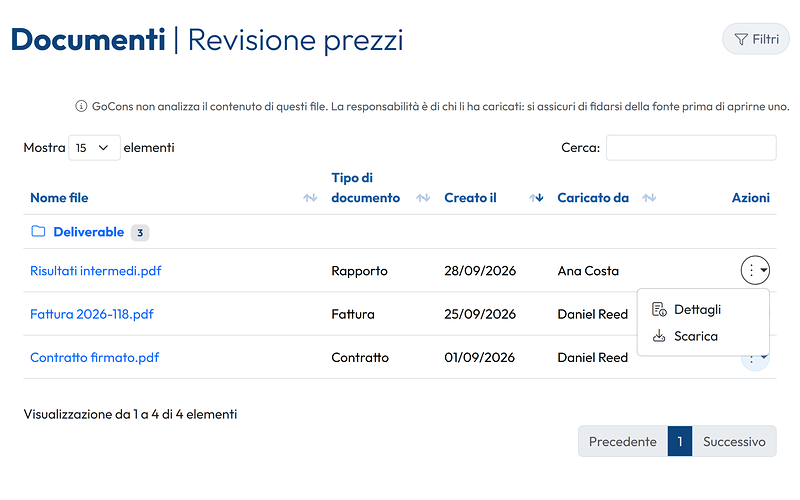Viewport: 800px width, 500px height.
Task: Open Contratto firmato.pdf
Action: (x=94, y=358)
